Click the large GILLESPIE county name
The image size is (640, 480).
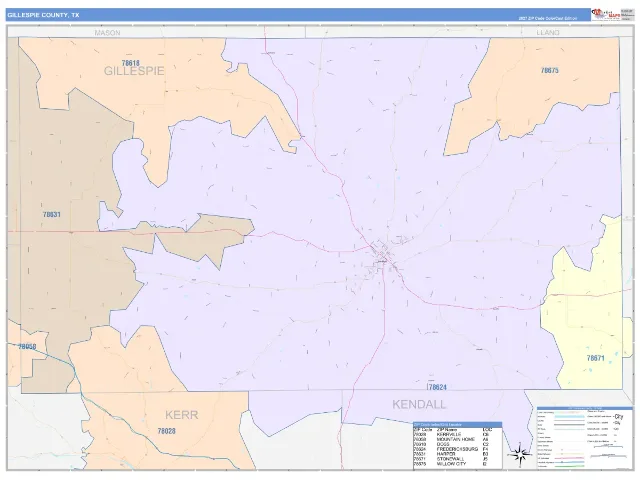point(134,71)
